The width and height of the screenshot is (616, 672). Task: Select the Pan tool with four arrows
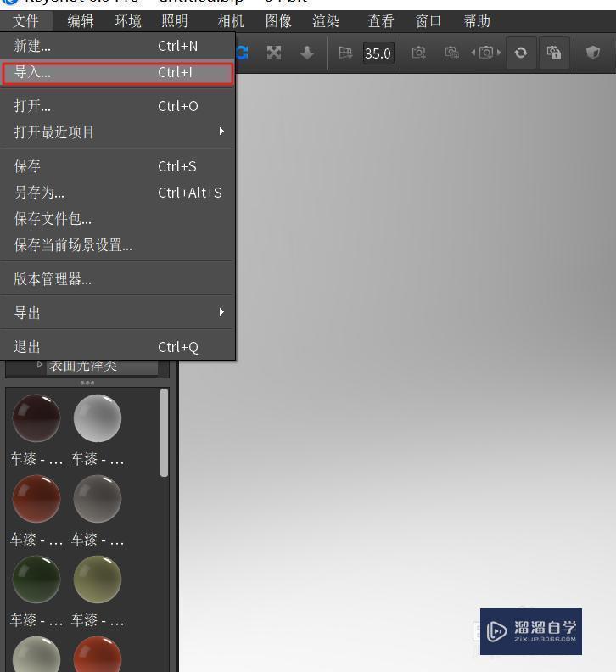pos(274,53)
